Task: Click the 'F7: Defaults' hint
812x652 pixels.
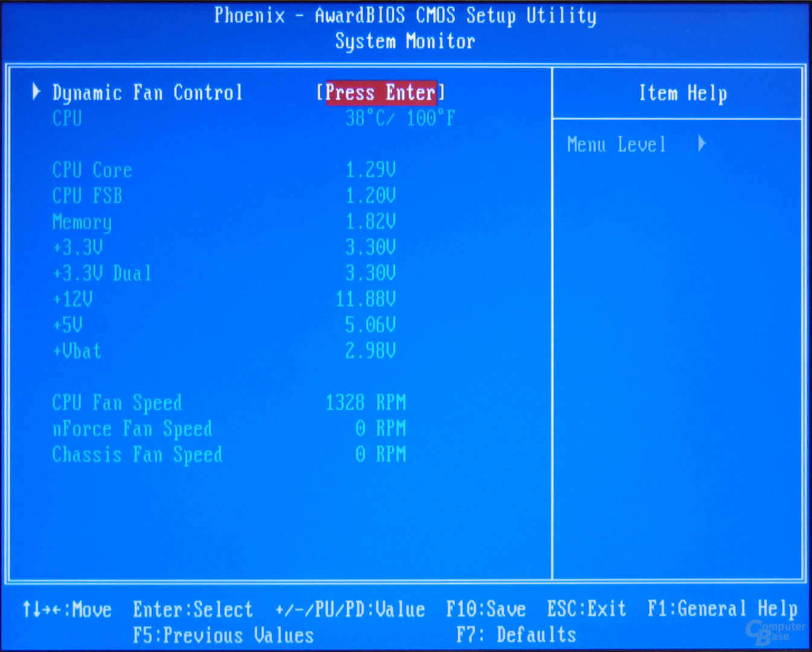Action: 516,636
